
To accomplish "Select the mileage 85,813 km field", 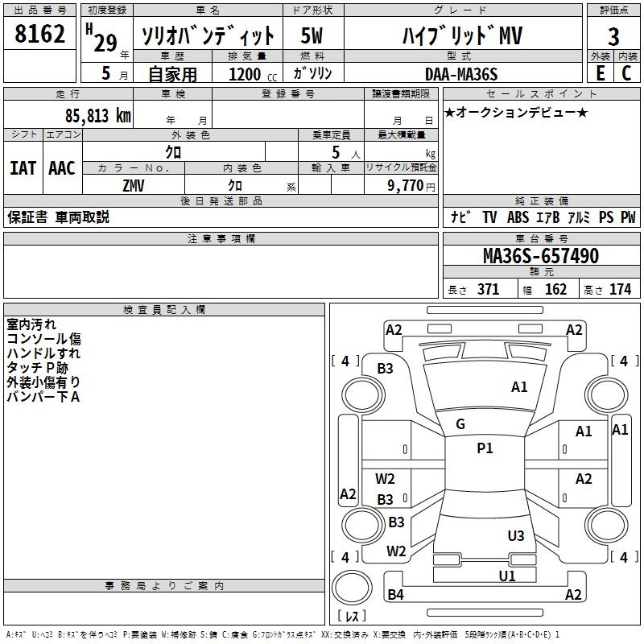I will [x=98, y=115].
